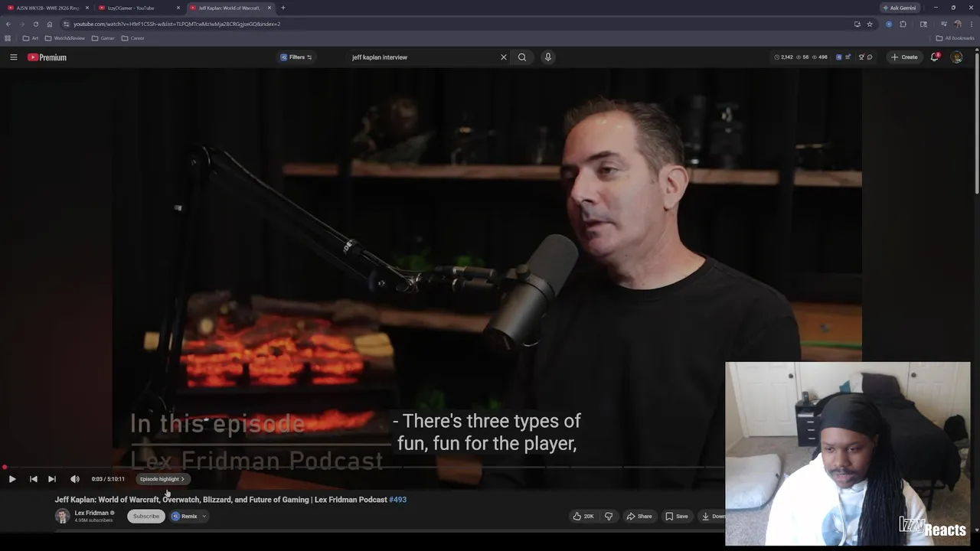Click the Ask Gemini button
The width and height of the screenshot is (980, 551).
[x=900, y=8]
